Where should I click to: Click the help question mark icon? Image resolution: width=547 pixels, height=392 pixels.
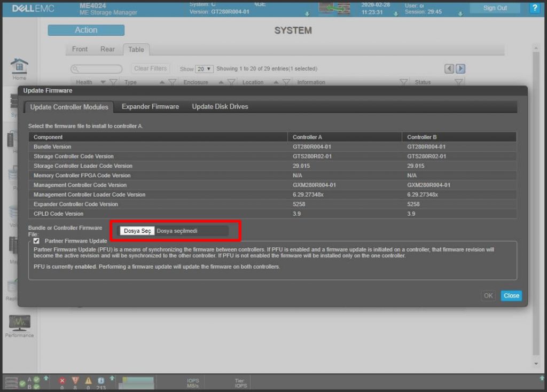(x=535, y=7)
